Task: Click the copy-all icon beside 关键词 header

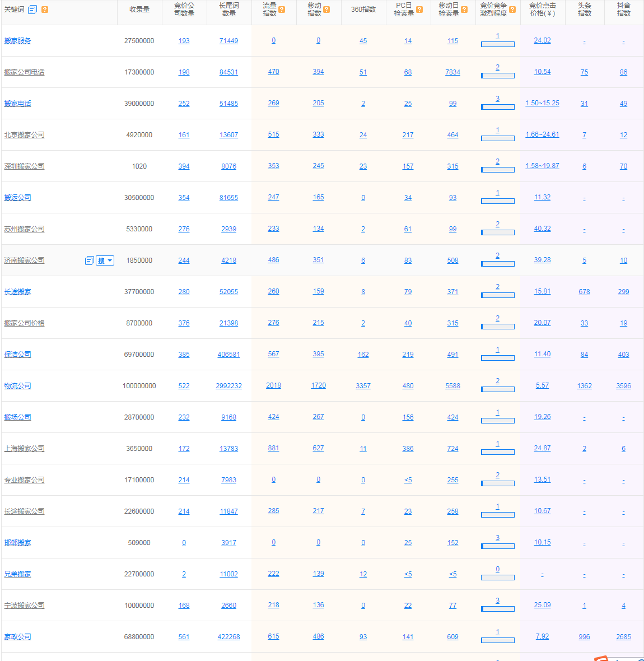Action: point(32,10)
